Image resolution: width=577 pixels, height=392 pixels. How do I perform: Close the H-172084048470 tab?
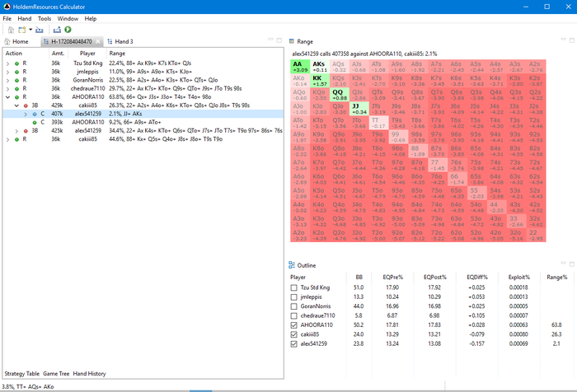pyautogui.click(x=98, y=41)
